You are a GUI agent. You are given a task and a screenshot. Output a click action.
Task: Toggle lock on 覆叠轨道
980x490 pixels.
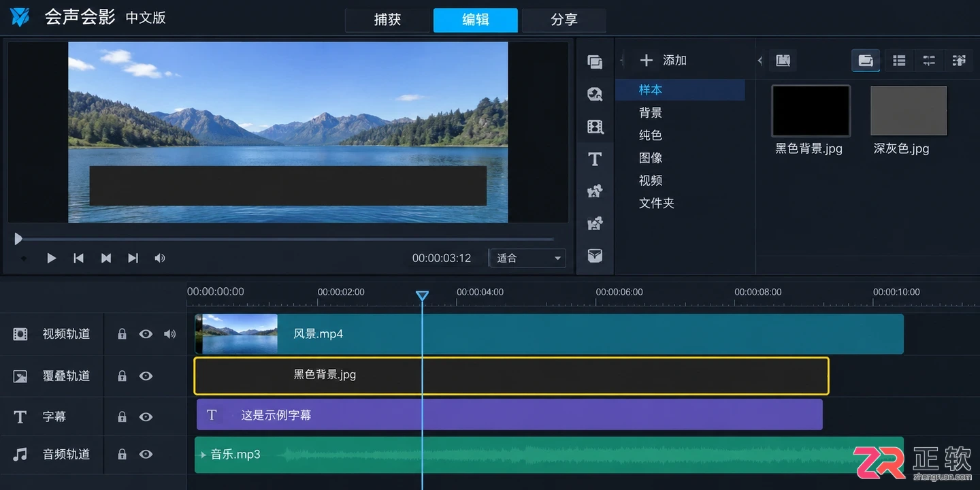[122, 376]
